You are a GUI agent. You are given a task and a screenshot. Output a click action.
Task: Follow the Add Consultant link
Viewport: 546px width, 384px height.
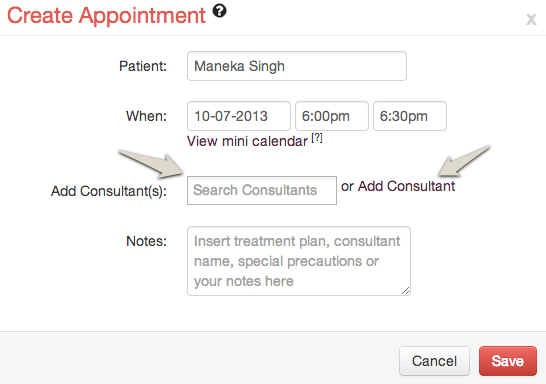(x=406, y=186)
